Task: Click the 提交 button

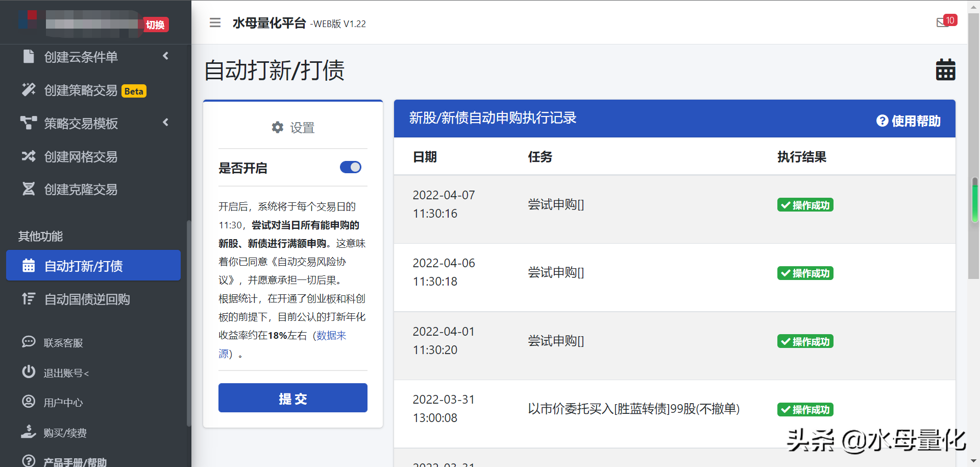Action: coord(293,398)
